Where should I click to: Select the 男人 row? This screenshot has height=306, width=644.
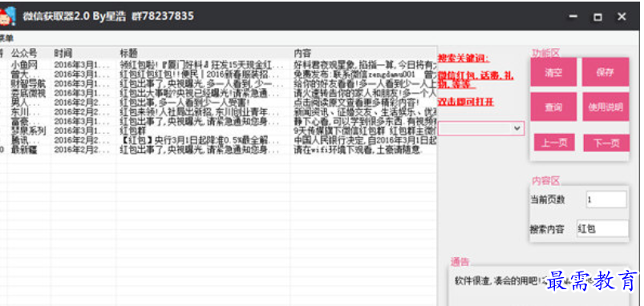(217, 103)
